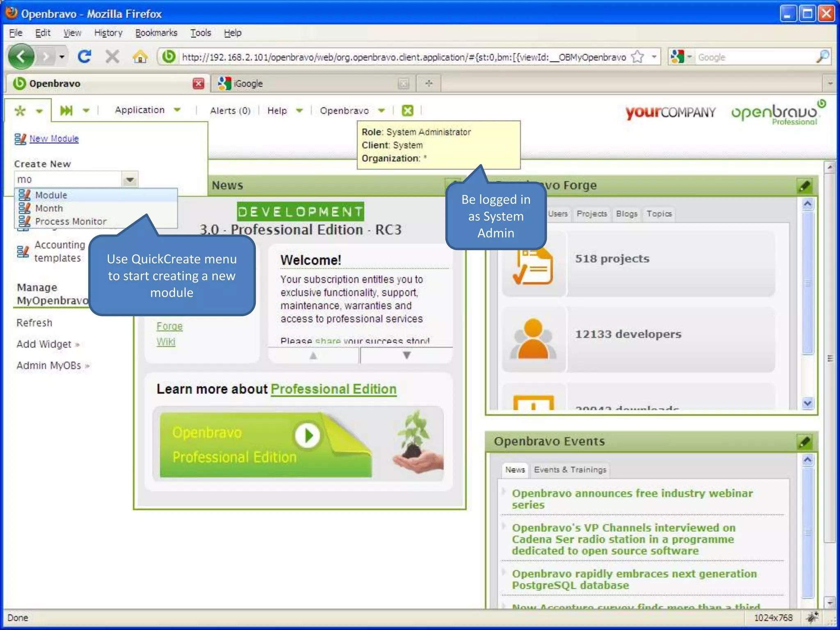Click the Firefox forward button
The image size is (840, 630).
(46, 57)
